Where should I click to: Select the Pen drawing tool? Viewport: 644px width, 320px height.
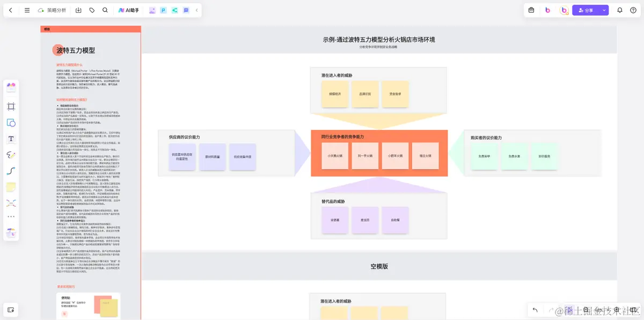(x=11, y=155)
